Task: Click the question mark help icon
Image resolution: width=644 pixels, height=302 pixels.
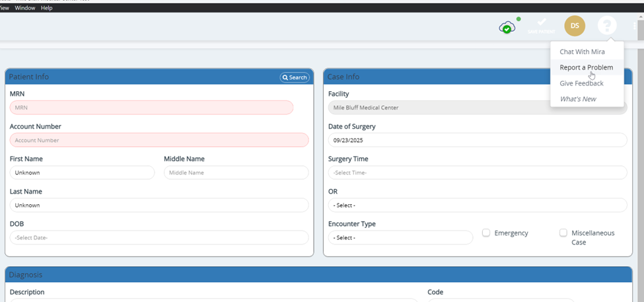Action: pyautogui.click(x=606, y=26)
